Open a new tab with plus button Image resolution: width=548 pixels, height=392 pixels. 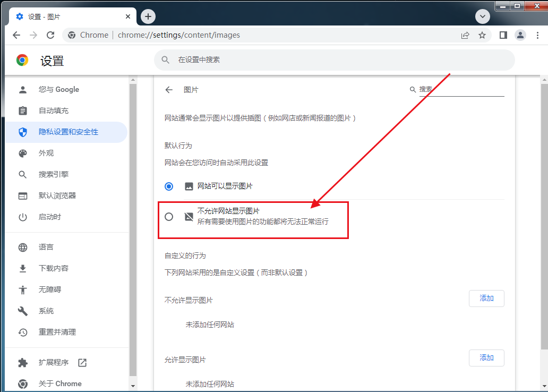point(148,16)
